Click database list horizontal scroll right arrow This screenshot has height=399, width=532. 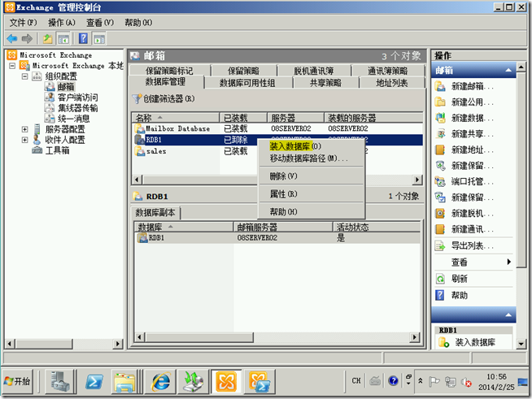[x=416, y=180]
